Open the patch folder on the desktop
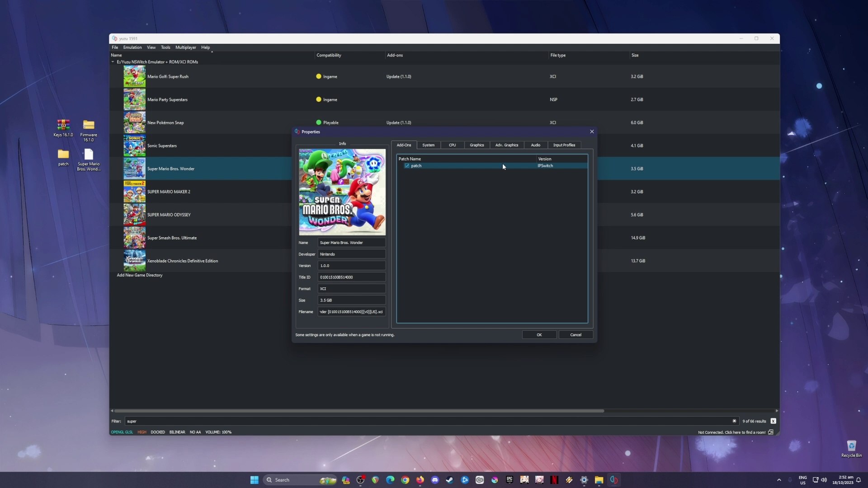The height and width of the screenshot is (488, 868). click(x=63, y=157)
